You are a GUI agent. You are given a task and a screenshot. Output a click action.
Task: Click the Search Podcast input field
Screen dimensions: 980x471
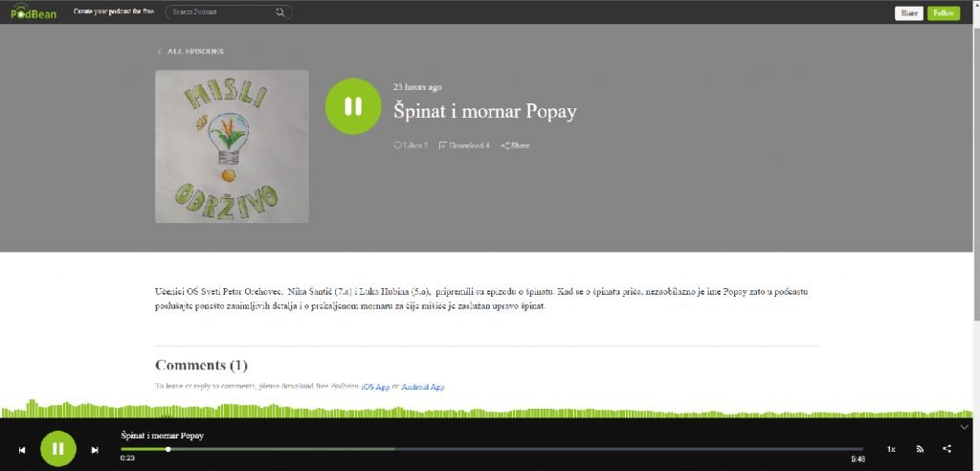(222, 12)
